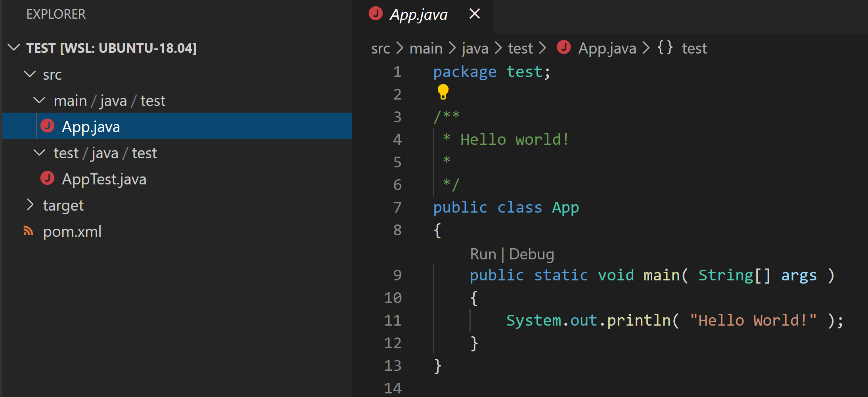Screen dimensions: 868x397
Task: Click the Java file icon beside App.java in Explorer
Action: 48,126
